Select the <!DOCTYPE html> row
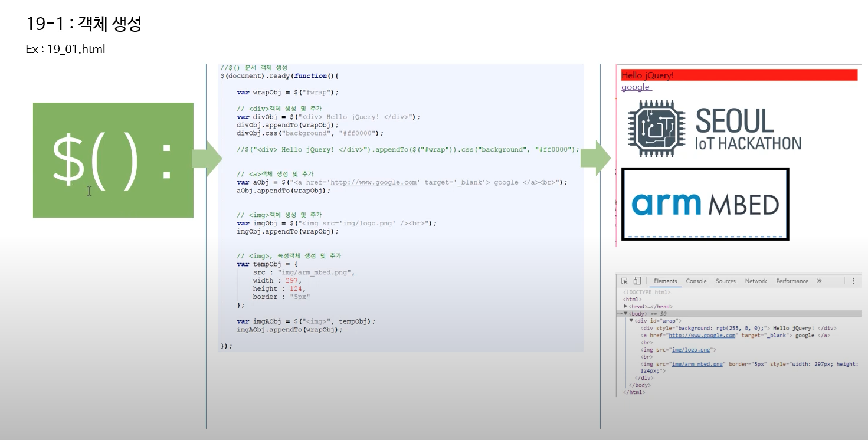This screenshot has height=440, width=868. (x=647, y=292)
